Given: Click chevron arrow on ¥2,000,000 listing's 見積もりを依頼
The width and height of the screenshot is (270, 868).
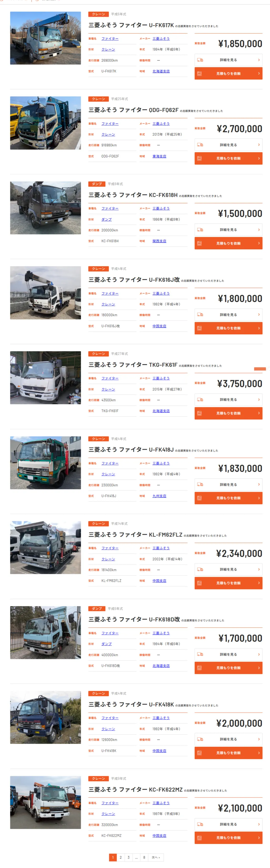Looking at the screenshot, I should (259, 753).
